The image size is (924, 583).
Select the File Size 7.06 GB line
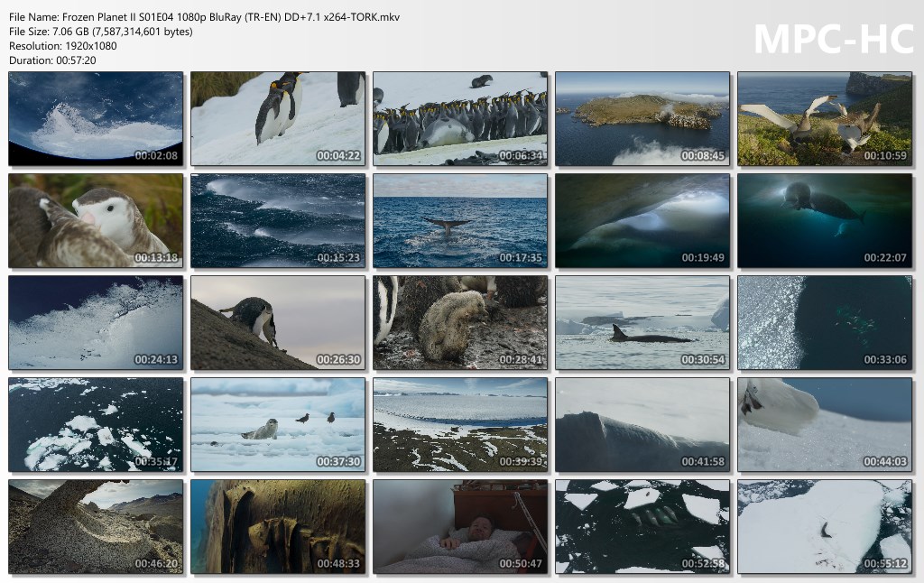click(101, 32)
